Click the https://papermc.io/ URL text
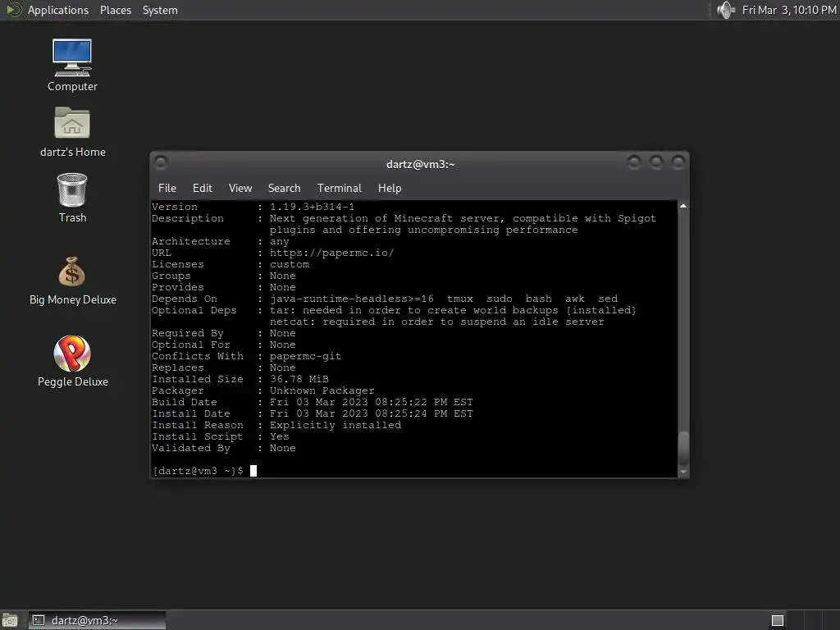The width and height of the screenshot is (840, 630). pyautogui.click(x=331, y=253)
